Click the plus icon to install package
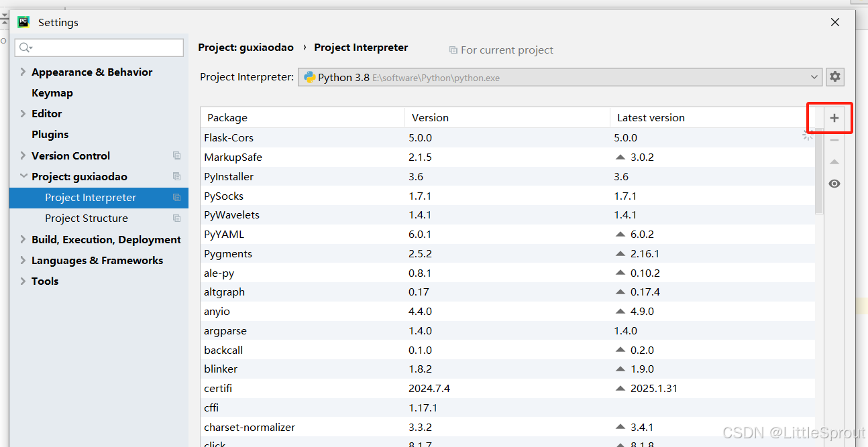This screenshot has height=447, width=868. [x=834, y=118]
